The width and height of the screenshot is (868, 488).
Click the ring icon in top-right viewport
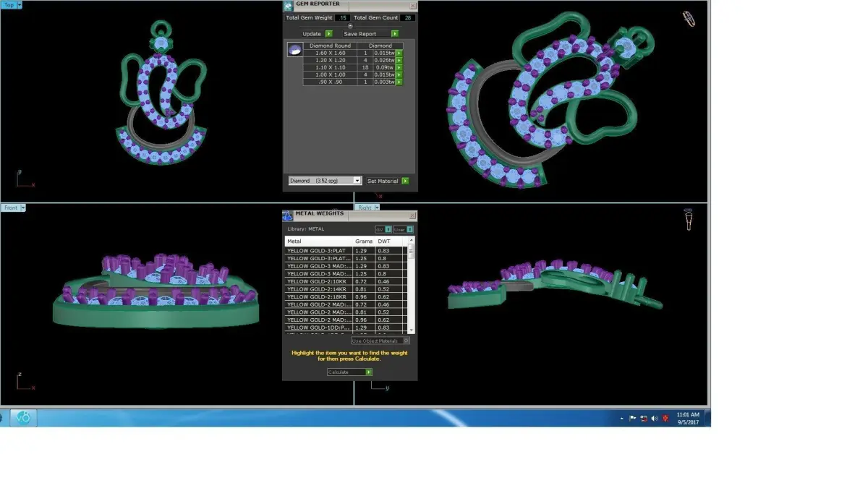tap(689, 18)
